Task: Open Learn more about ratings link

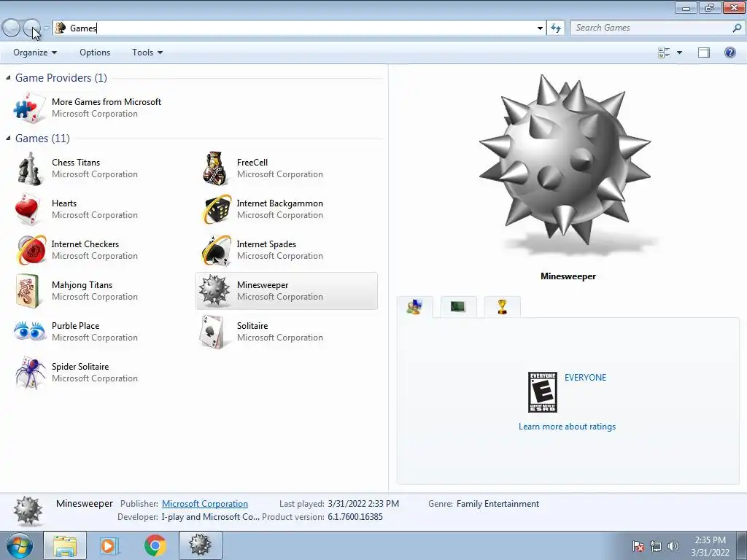Action: (x=567, y=426)
